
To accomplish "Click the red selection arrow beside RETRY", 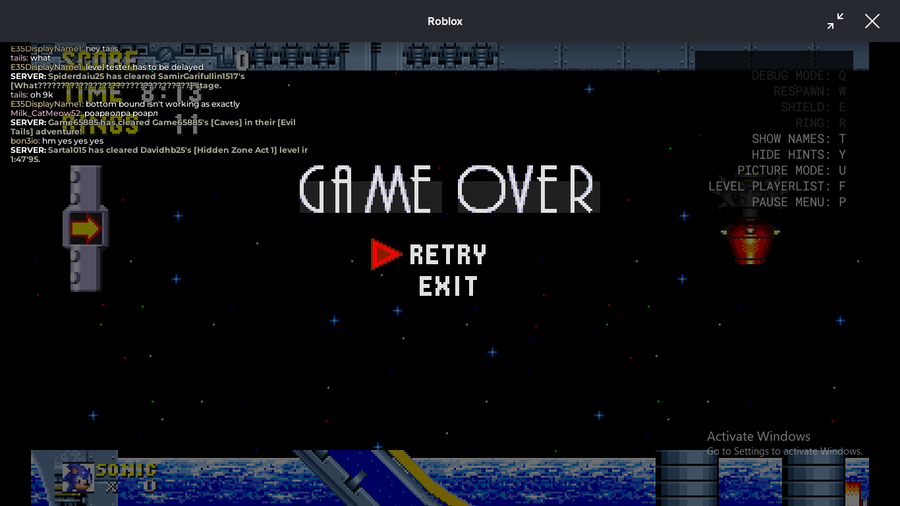I will tap(386, 254).
